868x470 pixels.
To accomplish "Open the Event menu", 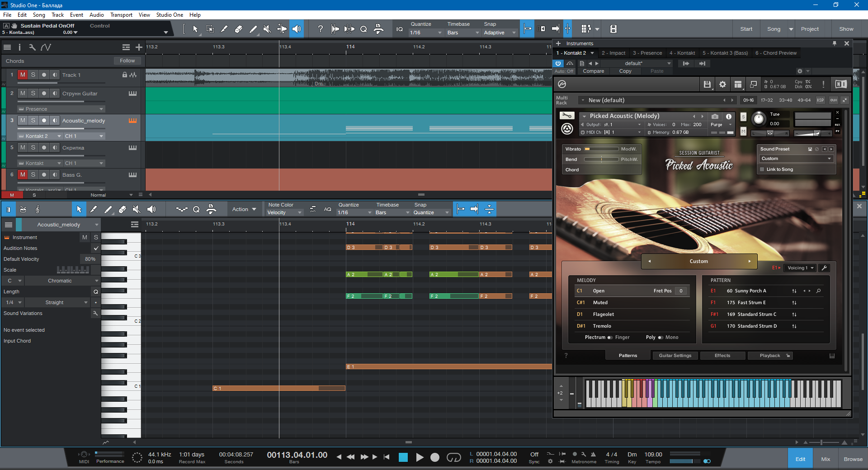I will [x=76, y=15].
